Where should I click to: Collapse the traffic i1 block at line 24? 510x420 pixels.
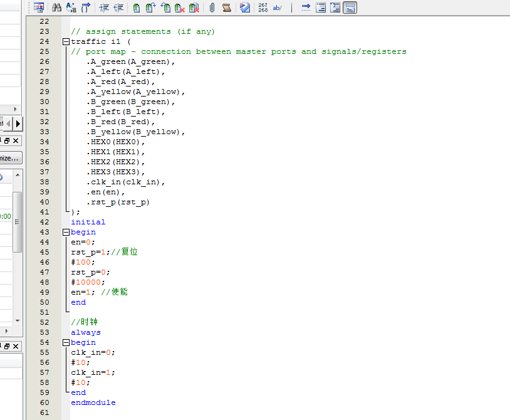[x=66, y=41]
